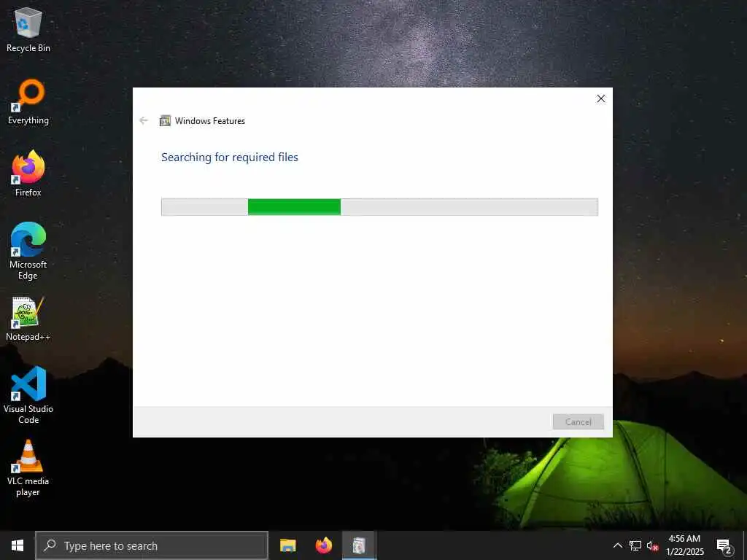Open File Explorer from the taskbar

click(287, 545)
